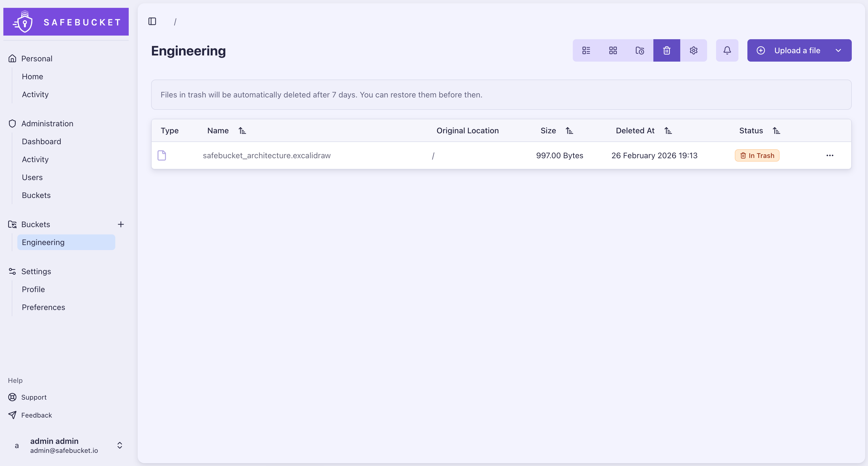Open notifications with the bell icon

click(x=727, y=50)
